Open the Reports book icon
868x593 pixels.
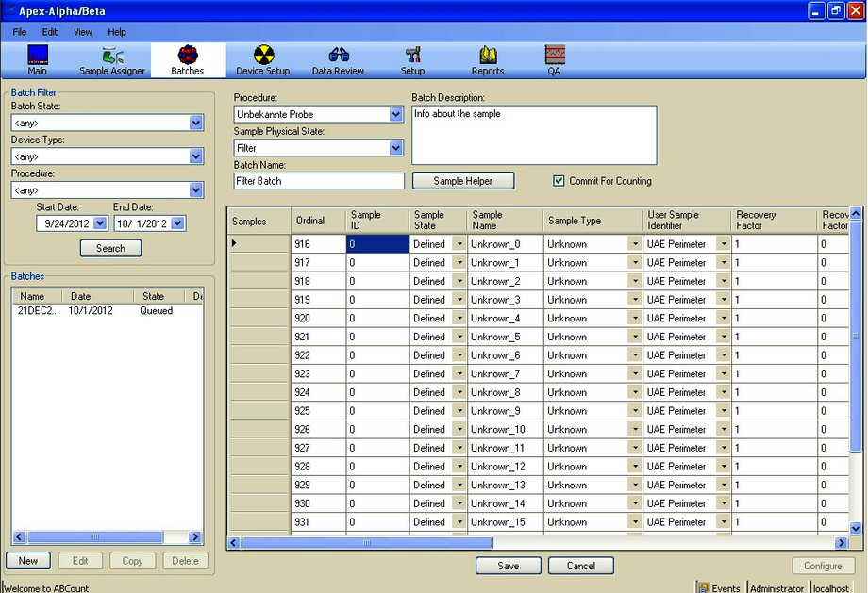(488, 58)
